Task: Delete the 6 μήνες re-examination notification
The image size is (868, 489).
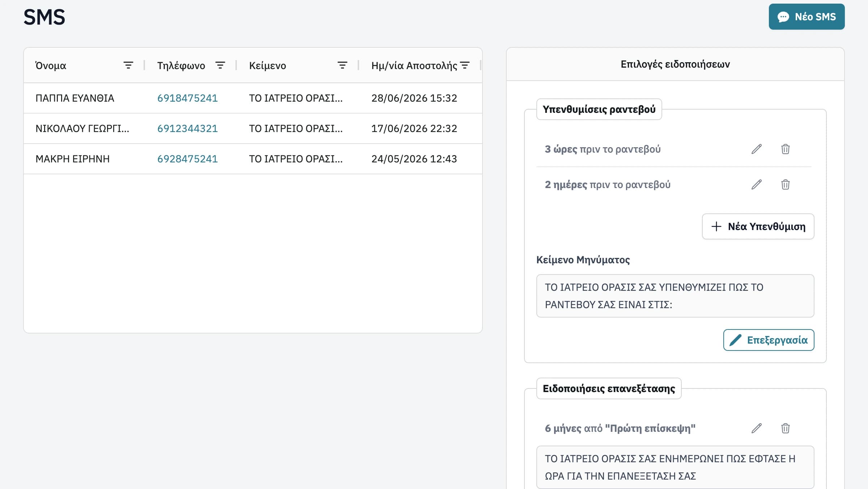Action: pyautogui.click(x=785, y=428)
